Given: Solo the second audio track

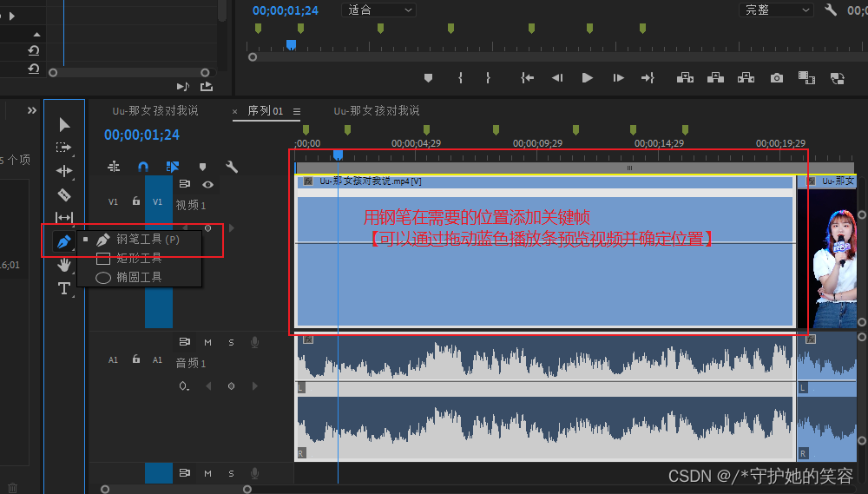Looking at the screenshot, I should tap(232, 473).
